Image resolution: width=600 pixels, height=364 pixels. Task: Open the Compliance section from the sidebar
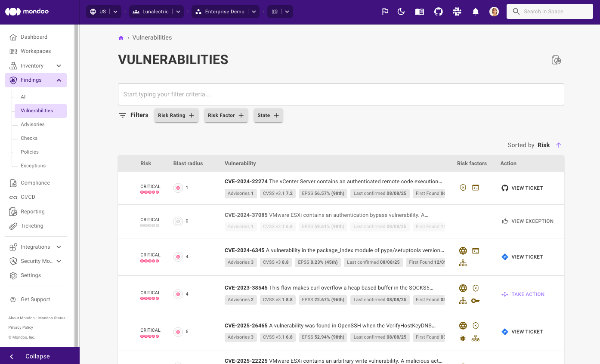click(x=35, y=182)
